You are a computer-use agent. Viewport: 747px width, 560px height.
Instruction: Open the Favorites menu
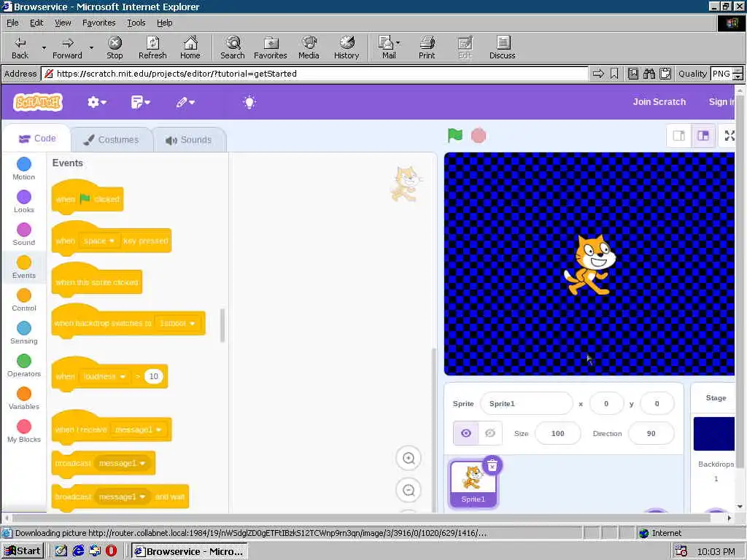(98, 23)
